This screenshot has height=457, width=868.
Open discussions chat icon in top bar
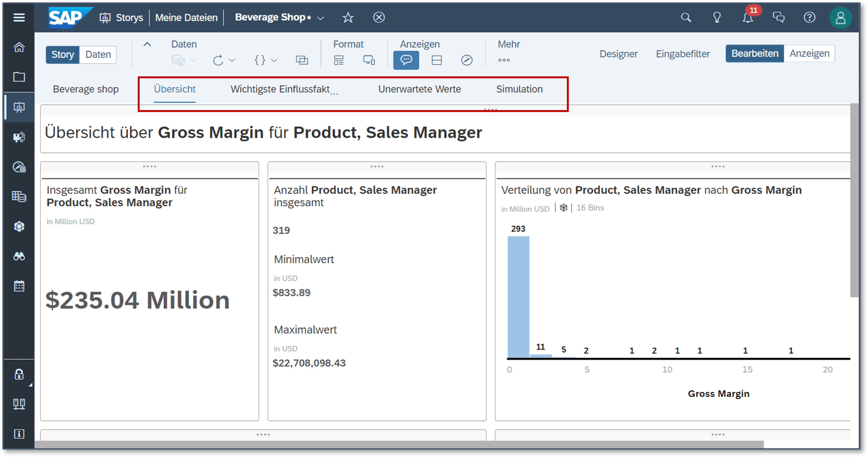point(778,17)
